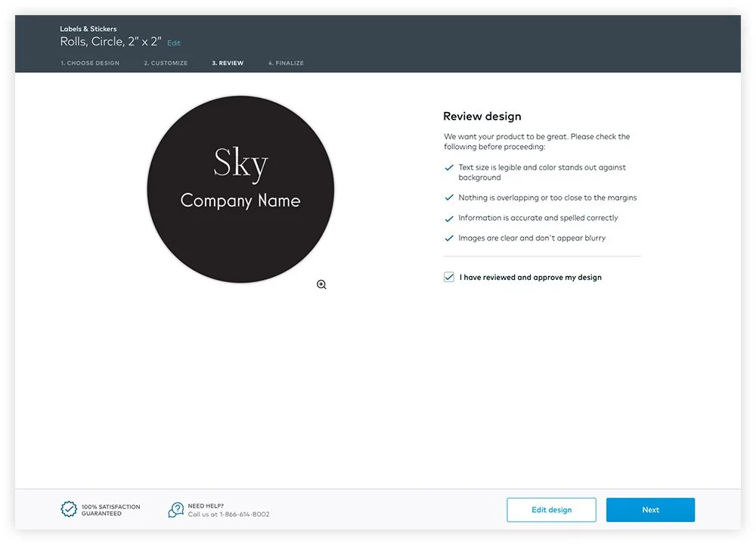This screenshot has height=547, width=756.
Task: Click the 'Review design' heading
Action: coord(482,117)
